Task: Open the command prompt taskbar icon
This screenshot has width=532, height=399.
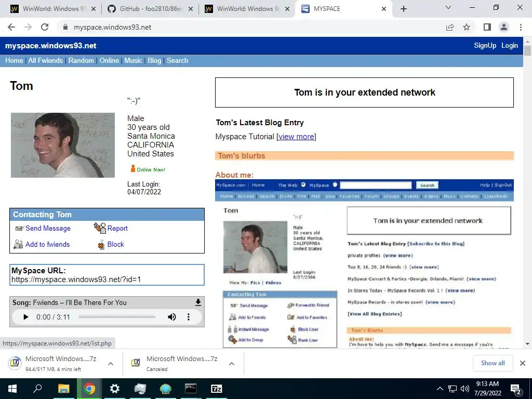Action: pyautogui.click(x=191, y=389)
